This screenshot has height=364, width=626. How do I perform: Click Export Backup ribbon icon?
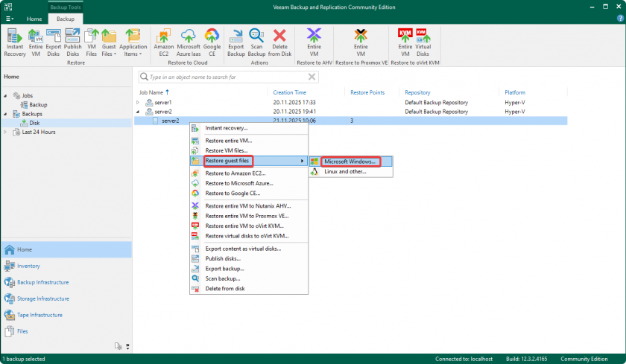[235, 42]
